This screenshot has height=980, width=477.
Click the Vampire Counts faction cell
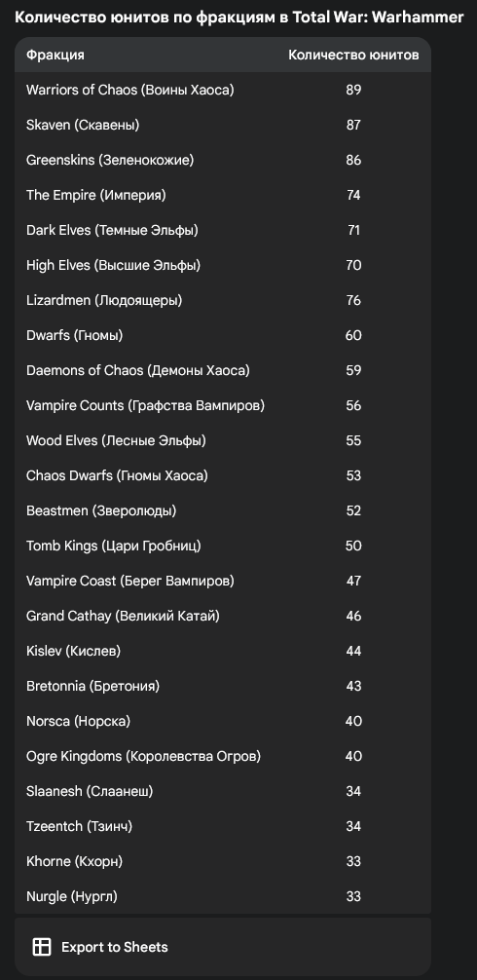(x=145, y=405)
